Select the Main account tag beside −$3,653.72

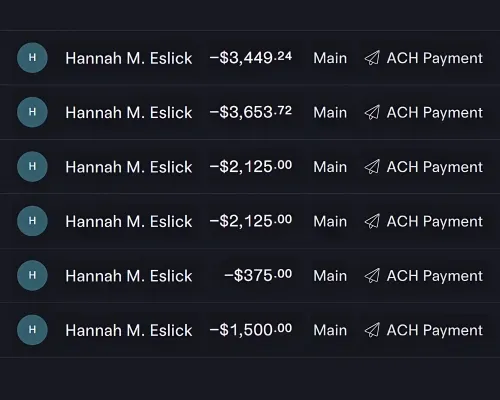point(330,113)
